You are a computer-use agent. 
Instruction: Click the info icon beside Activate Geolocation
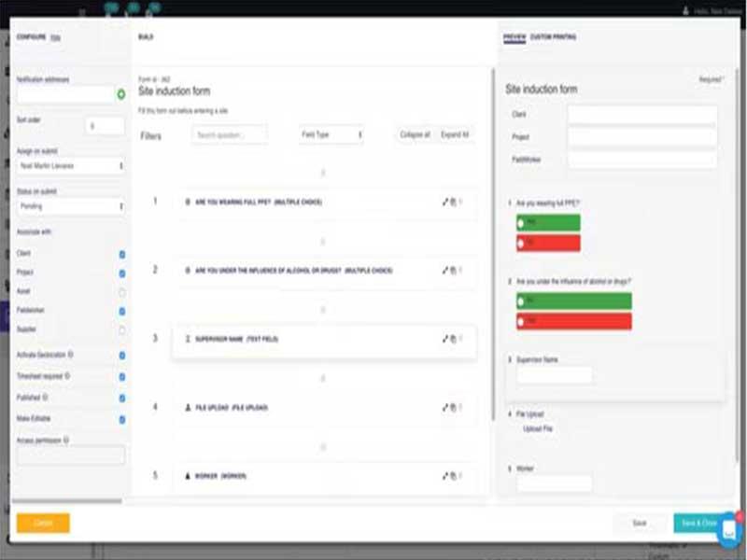tap(71, 355)
